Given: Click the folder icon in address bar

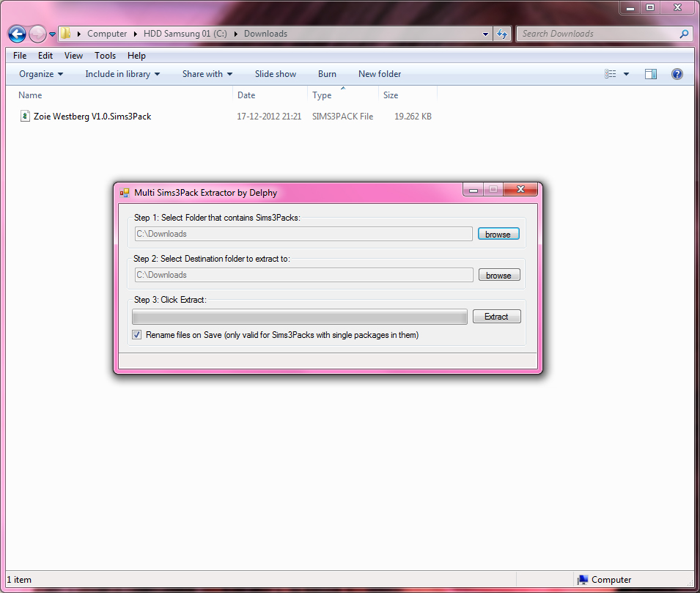Looking at the screenshot, I should click(66, 33).
